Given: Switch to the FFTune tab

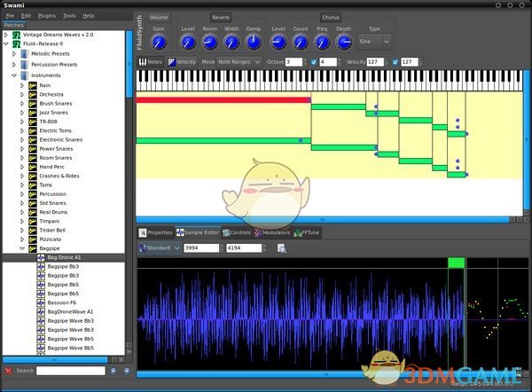Looking at the screenshot, I should 307,233.
